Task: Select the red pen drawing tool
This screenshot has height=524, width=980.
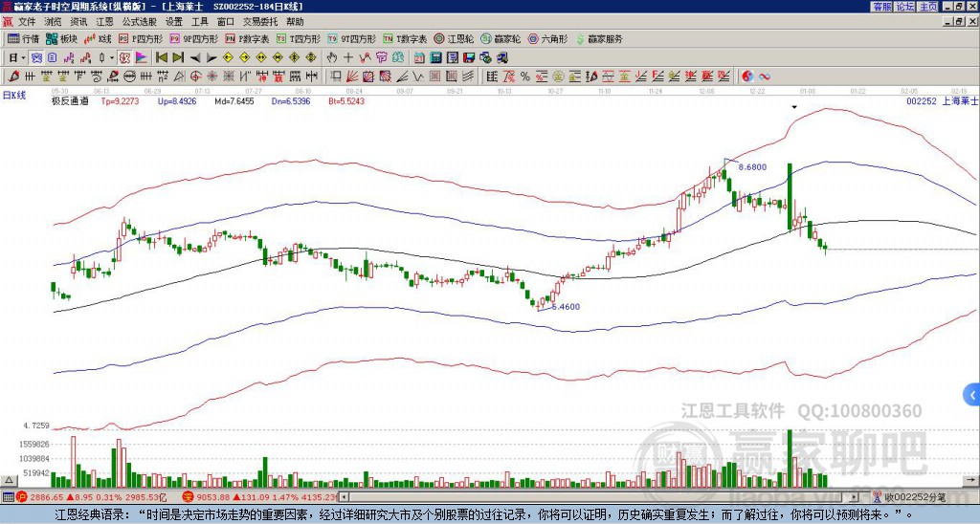Action: tap(13, 76)
